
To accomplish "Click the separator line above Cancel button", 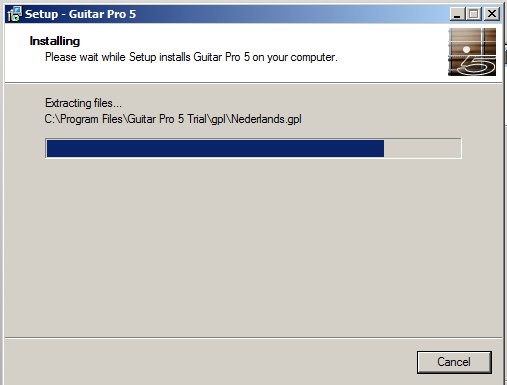I will tap(253, 338).
